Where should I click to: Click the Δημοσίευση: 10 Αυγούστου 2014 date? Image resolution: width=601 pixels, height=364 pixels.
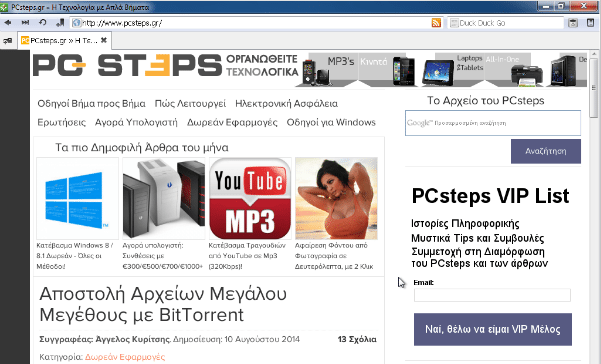tap(236, 339)
